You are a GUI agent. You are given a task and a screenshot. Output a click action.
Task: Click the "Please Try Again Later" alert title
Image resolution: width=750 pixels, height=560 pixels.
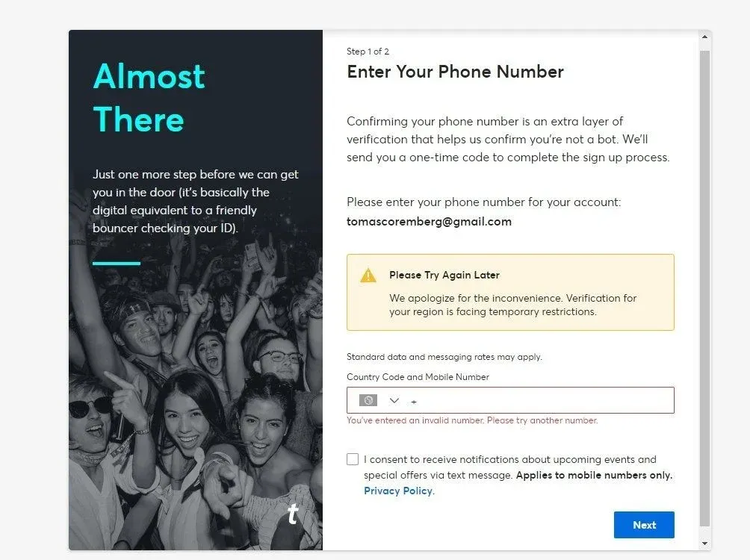tap(444, 275)
